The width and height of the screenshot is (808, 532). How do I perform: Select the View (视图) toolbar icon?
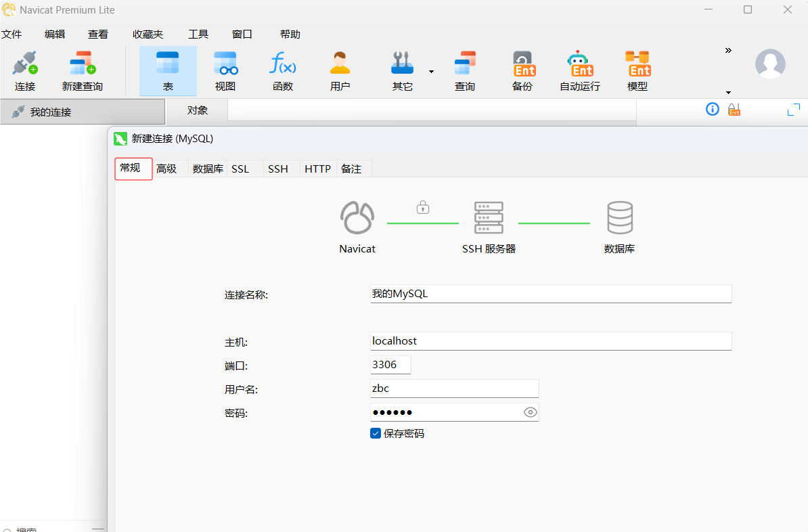pos(225,71)
